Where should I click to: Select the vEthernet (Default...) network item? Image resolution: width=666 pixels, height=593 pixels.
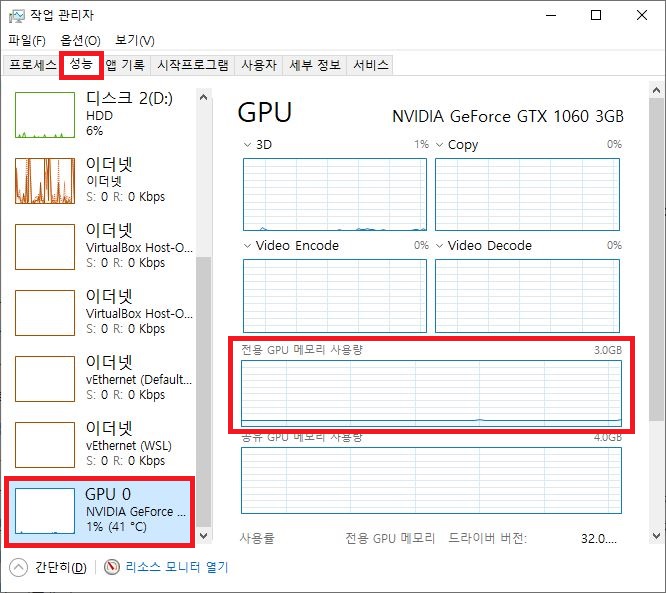click(x=100, y=378)
